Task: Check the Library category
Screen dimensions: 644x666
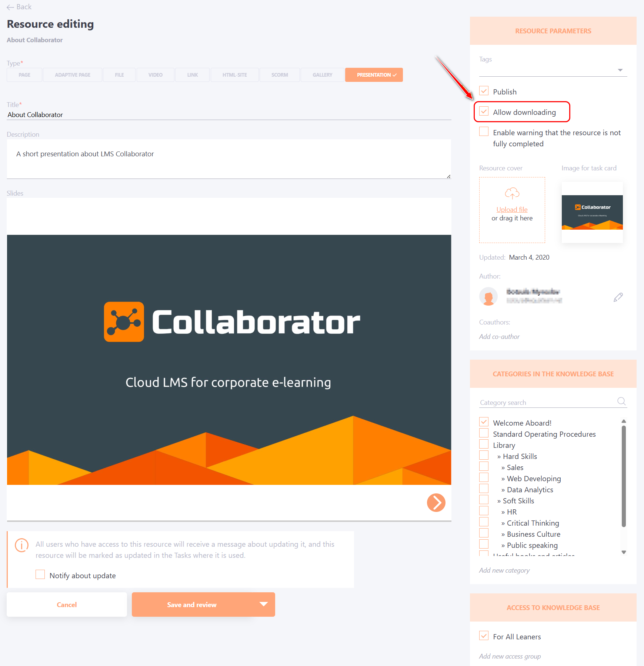Action: (x=484, y=444)
